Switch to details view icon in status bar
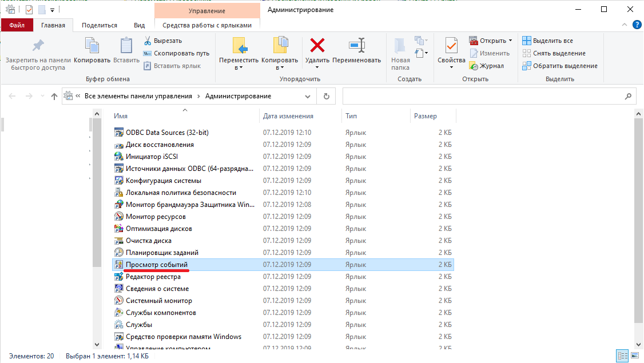The height and width of the screenshot is (363, 644). coord(623,356)
